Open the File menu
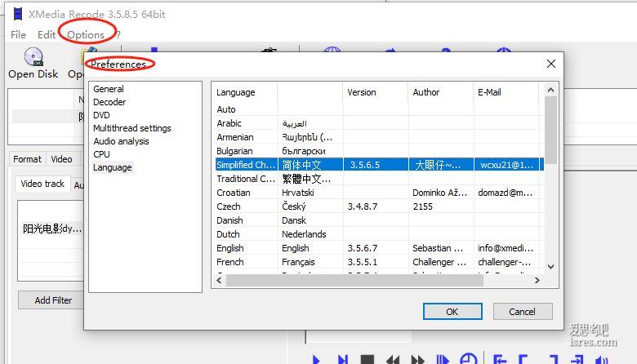 (x=18, y=34)
